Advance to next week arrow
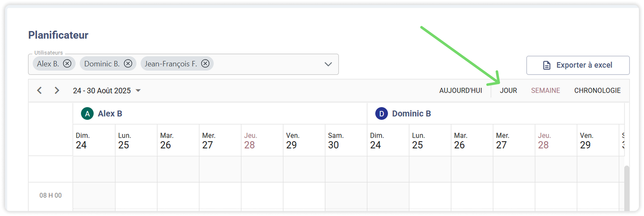This screenshot has height=216, width=644. (57, 90)
